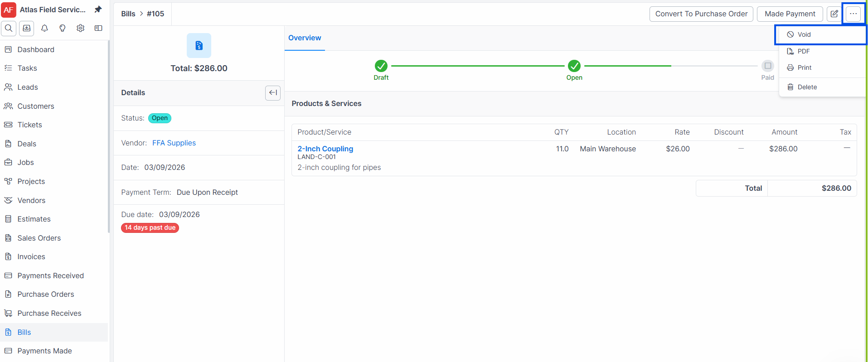Click the lightbulb tips icon
This screenshot has height=362, width=868.
click(63, 28)
